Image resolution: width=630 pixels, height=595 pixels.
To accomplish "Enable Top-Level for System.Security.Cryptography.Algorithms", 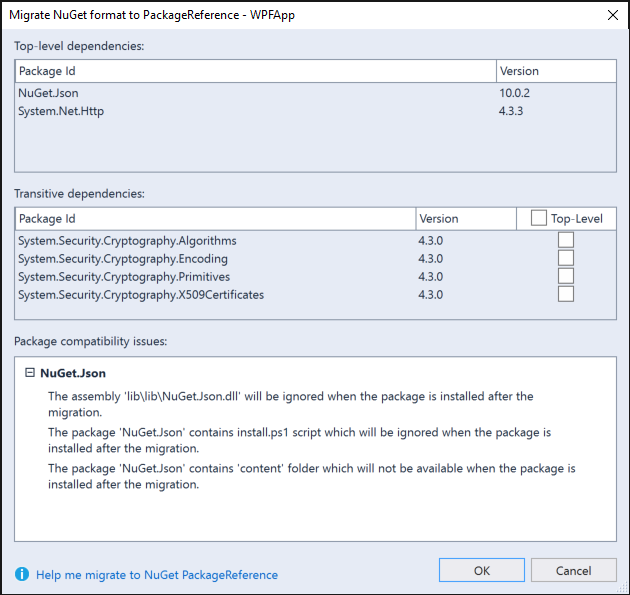I will (566, 240).
